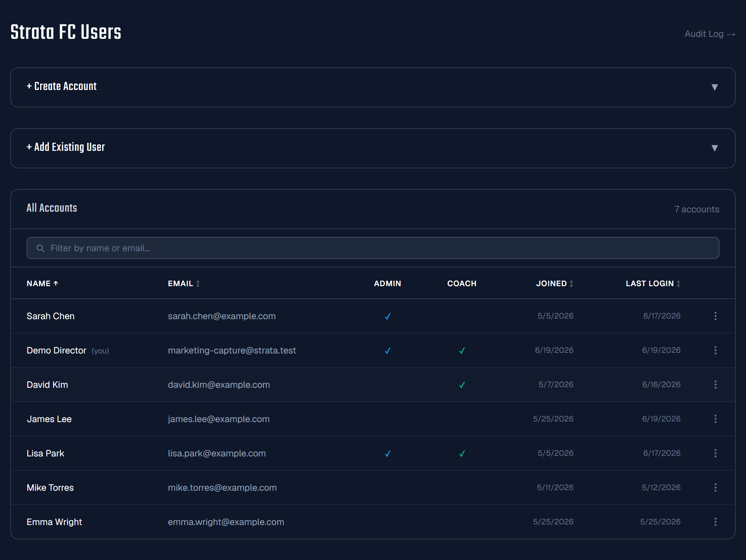The height and width of the screenshot is (560, 746).
Task: Sort by the Last Login column
Action: click(653, 284)
